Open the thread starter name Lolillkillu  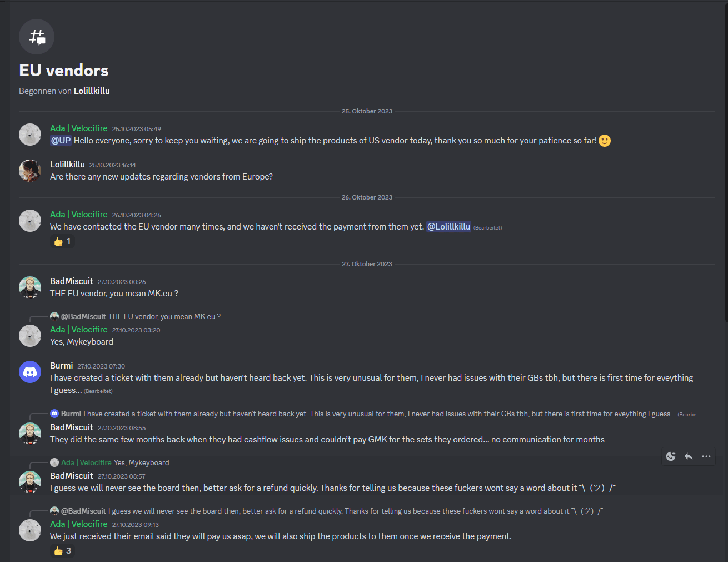92,91
